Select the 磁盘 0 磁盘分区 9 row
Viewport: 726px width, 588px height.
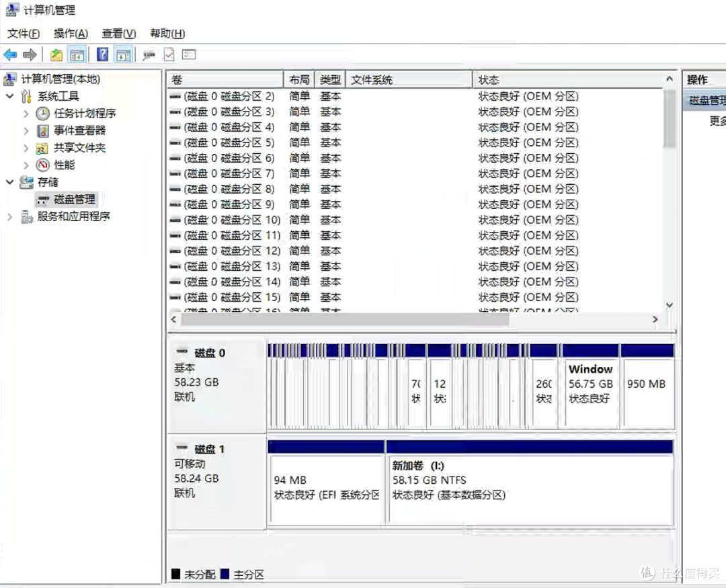click(x=415, y=204)
